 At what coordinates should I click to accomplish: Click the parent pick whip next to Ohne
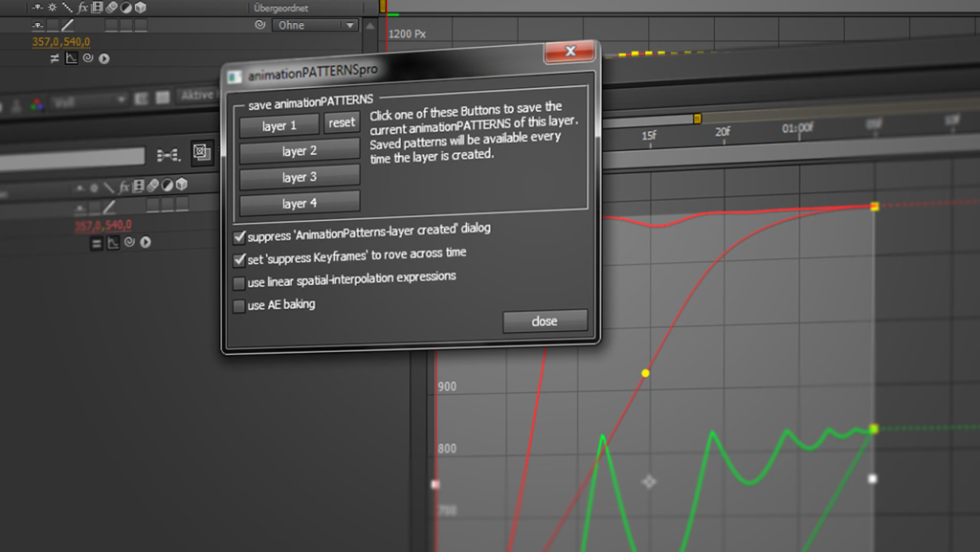coord(259,26)
